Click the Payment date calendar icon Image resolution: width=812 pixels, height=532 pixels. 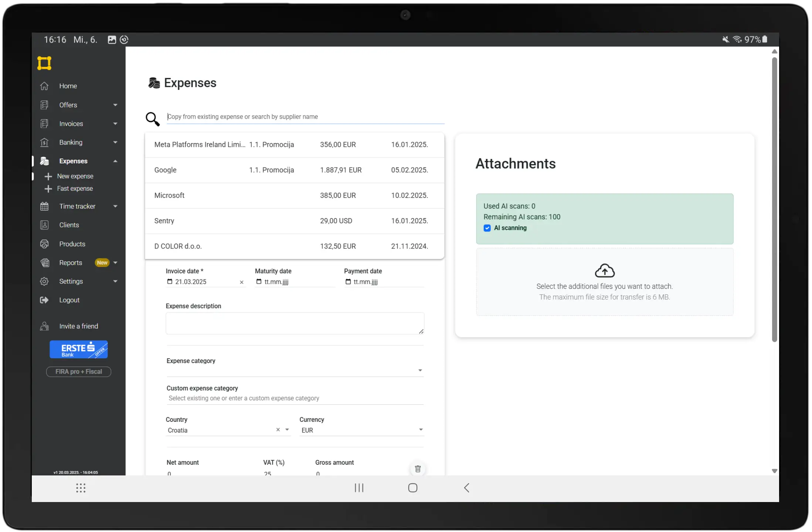pyautogui.click(x=348, y=282)
